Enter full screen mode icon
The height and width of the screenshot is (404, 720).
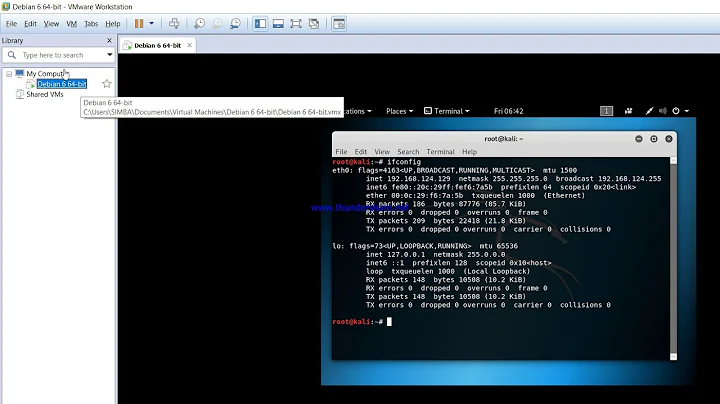(296, 23)
